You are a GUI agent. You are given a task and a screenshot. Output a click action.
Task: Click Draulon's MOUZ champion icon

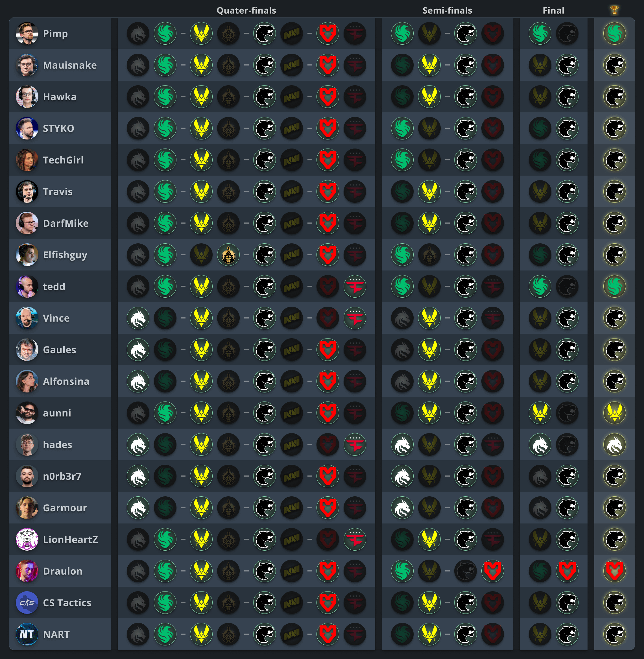click(614, 571)
